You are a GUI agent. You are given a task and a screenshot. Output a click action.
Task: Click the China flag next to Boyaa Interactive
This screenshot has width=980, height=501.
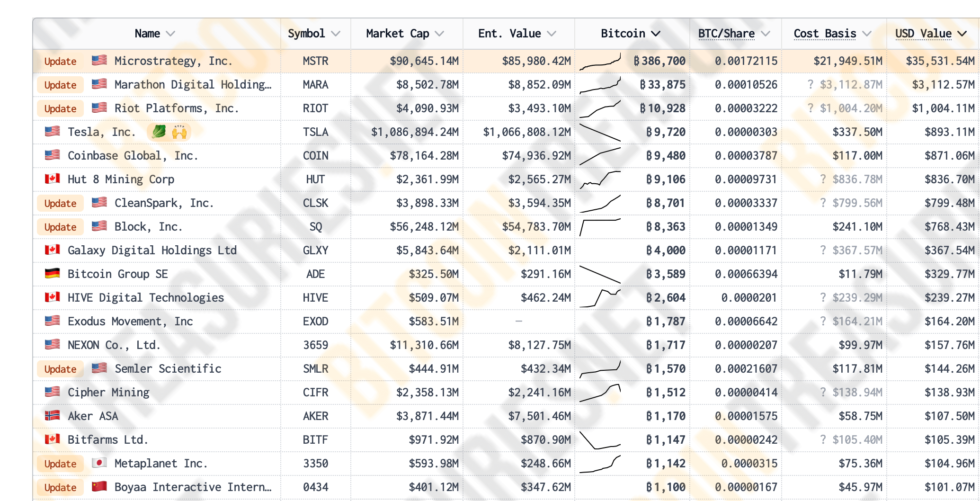99,487
